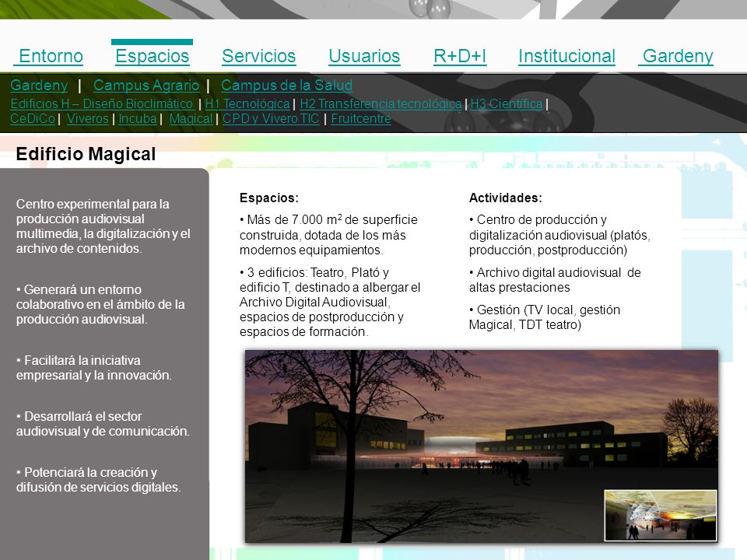Click the 'Desarrollará el sector audiovisual' bullet
747x560 pixels.
pyautogui.click(x=103, y=424)
